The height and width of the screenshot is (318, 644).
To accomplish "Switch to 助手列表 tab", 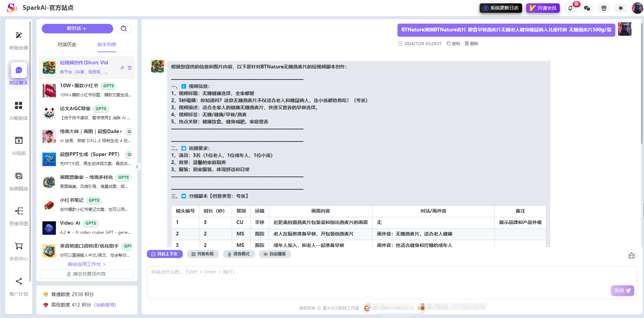I will [x=107, y=44].
